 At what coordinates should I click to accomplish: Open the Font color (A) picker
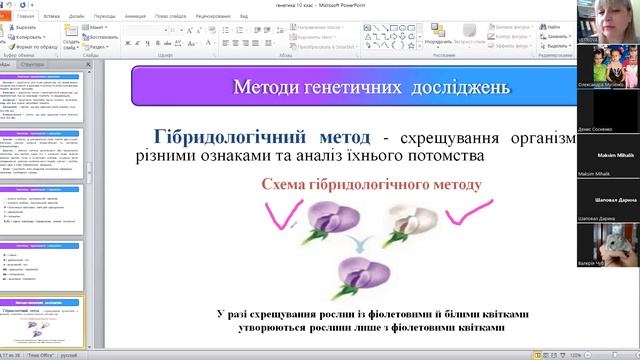point(210,43)
